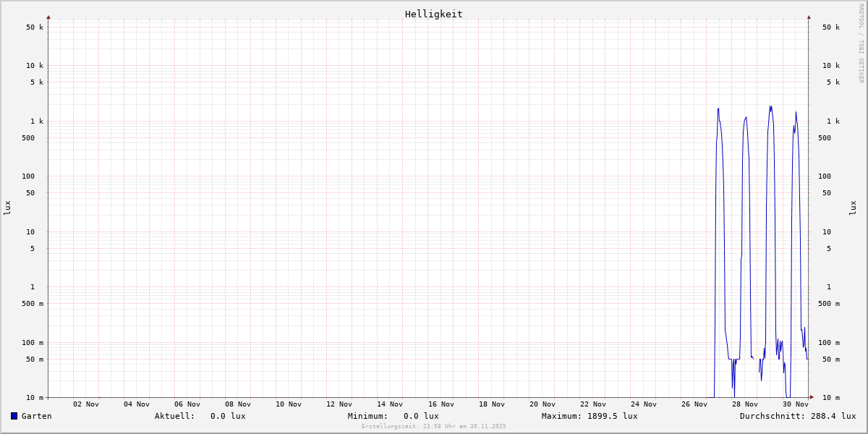Click the 50 k tick on left axis

[x=35, y=27]
